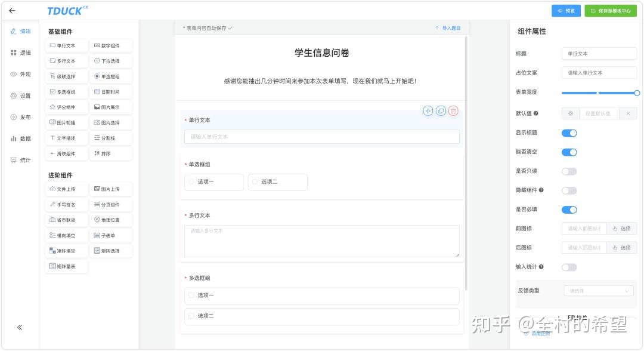The height and width of the screenshot is (351, 644).
Task: Open the 发布 sidebar tab
Action: [20, 117]
